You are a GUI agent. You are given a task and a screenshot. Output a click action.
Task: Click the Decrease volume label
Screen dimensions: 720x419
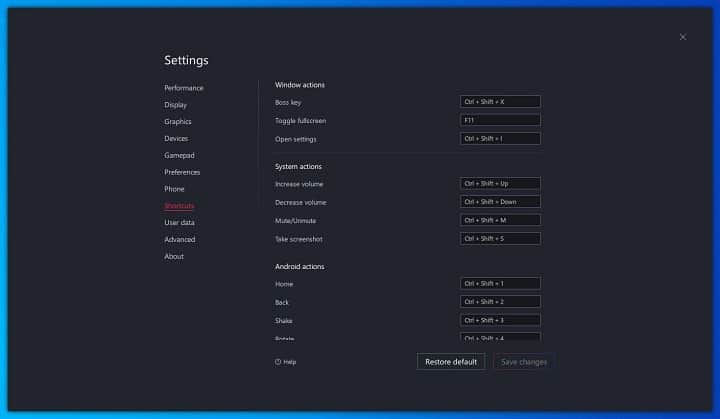300,203
